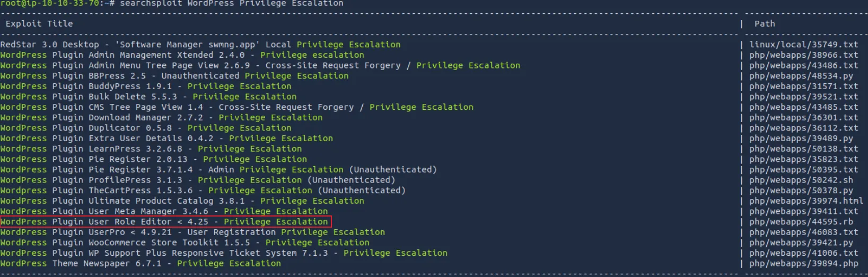Click the RedStar 3.0 Desktop exploit entry
Image resolution: width=868 pixels, height=277 pixels.
[x=200, y=45]
